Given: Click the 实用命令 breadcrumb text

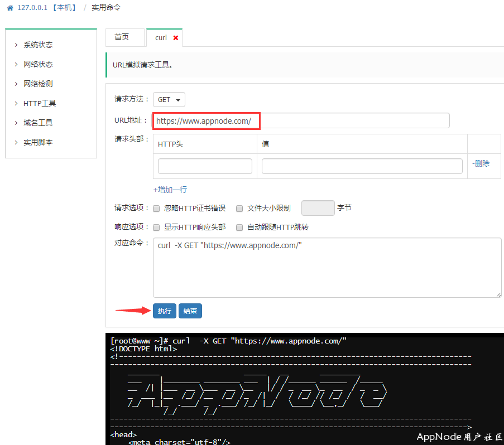Looking at the screenshot, I should pos(106,7).
